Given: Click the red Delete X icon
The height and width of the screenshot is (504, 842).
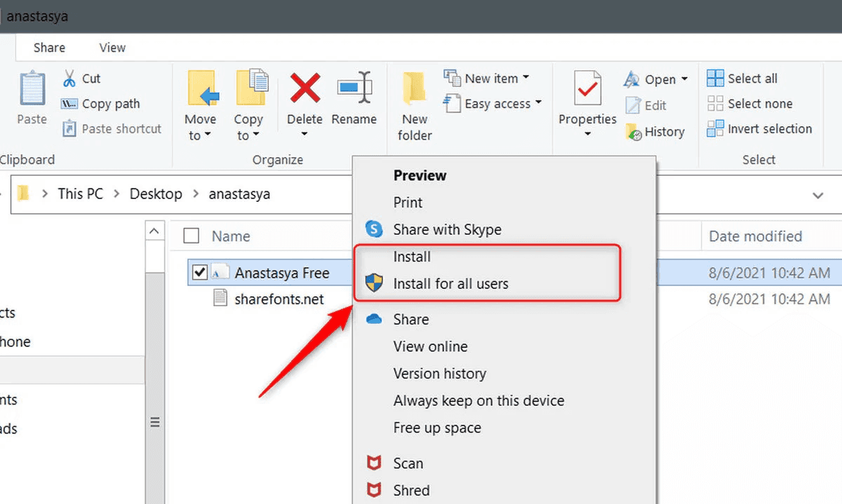Looking at the screenshot, I should tap(305, 88).
